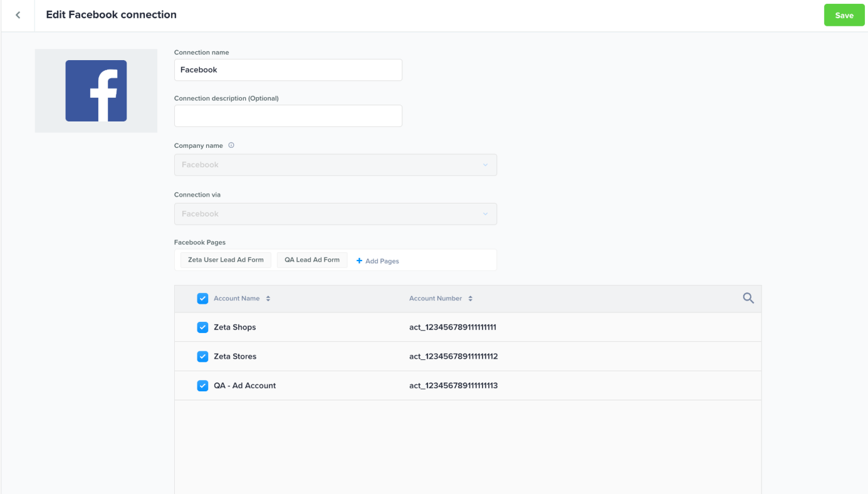The height and width of the screenshot is (494, 868).
Task: Click the Add Pages link
Action: (382, 261)
